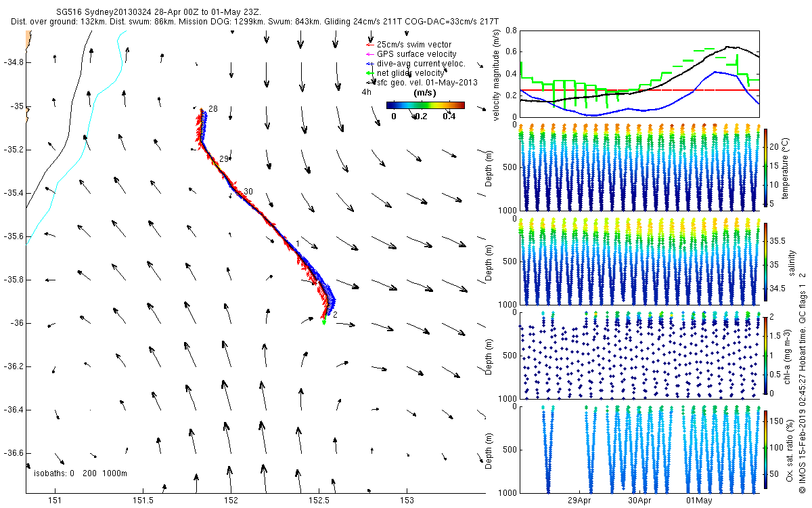Click the 'salinity' colorbar label
Image resolution: width=812 pixels, height=508 pixels.
click(x=792, y=263)
